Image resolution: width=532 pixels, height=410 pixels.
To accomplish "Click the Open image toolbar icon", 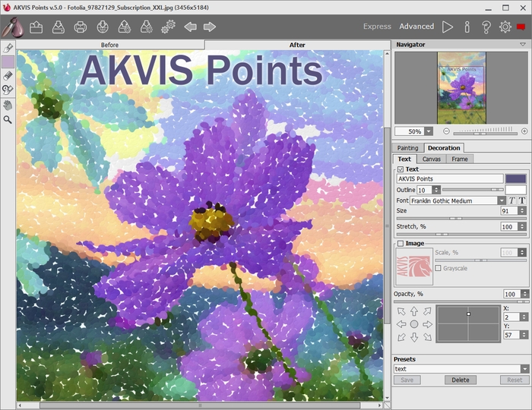I will [x=36, y=27].
